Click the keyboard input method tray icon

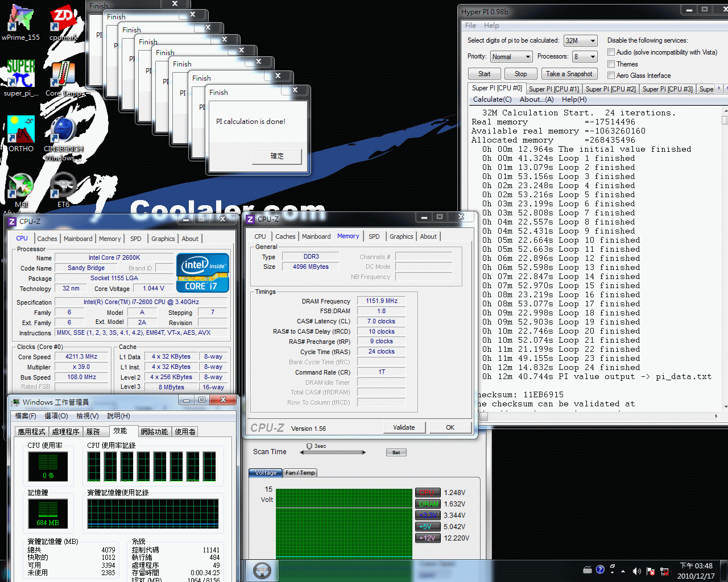click(x=588, y=569)
